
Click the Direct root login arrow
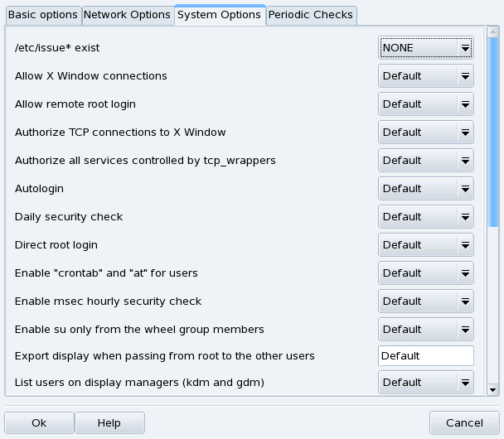[465, 245]
